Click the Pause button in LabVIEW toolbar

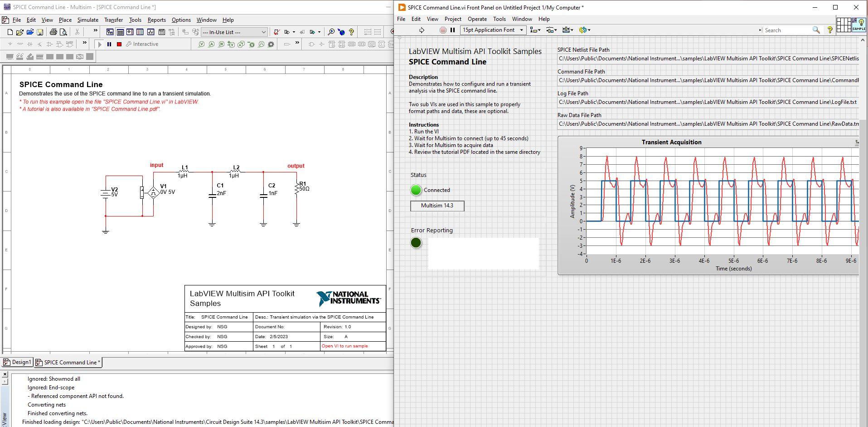(452, 30)
